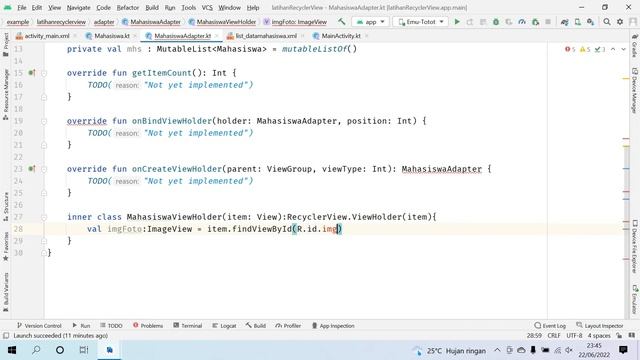Open the Emulator panel on right sidebar

635,300
